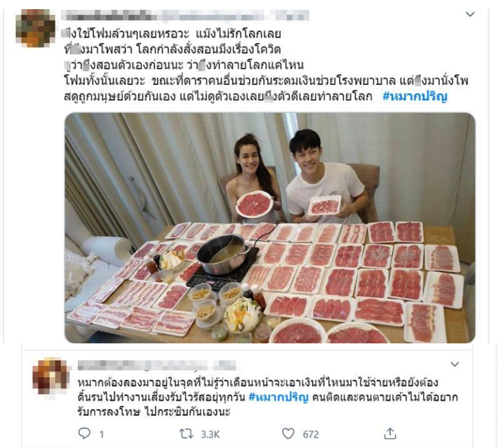Open the #หมากปริญ hashtag in the second tweet
498x448 pixels.
point(278,397)
